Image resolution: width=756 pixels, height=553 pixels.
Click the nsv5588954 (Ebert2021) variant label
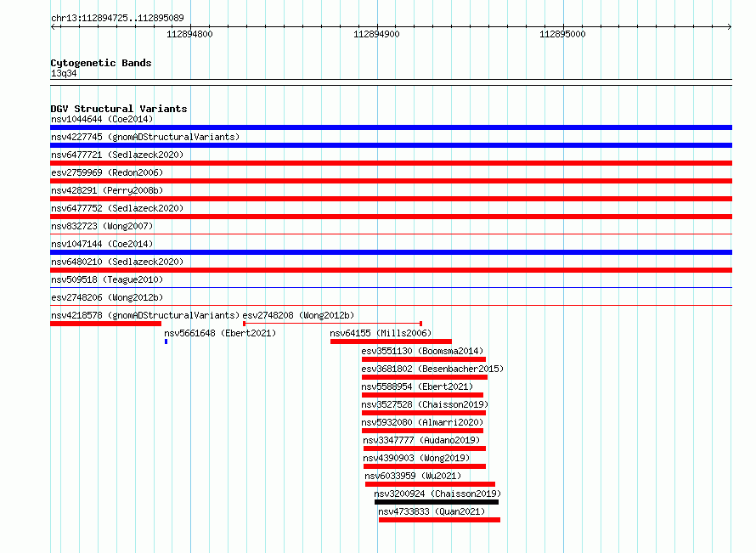pos(417,387)
